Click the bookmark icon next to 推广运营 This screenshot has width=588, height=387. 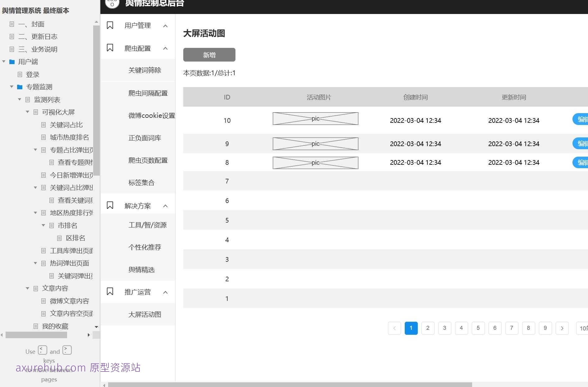point(110,291)
